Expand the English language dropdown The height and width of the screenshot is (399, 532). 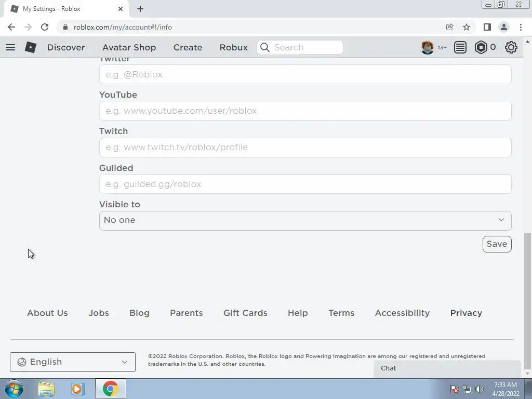73,362
